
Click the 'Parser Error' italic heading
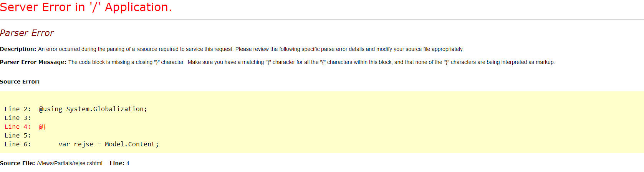click(x=27, y=33)
